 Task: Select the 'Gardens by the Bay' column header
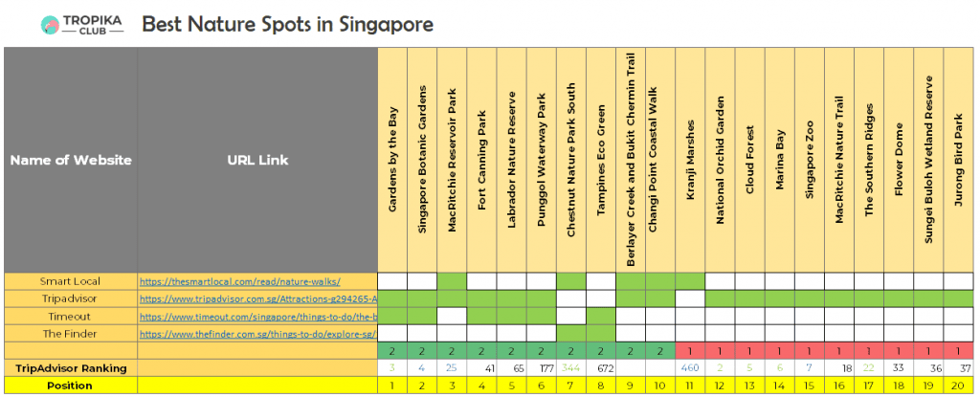tap(392, 160)
